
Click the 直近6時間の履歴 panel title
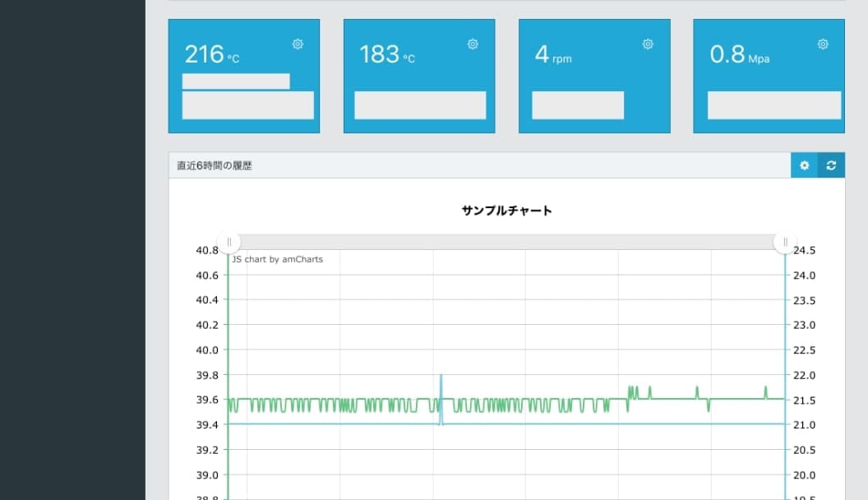click(x=215, y=165)
